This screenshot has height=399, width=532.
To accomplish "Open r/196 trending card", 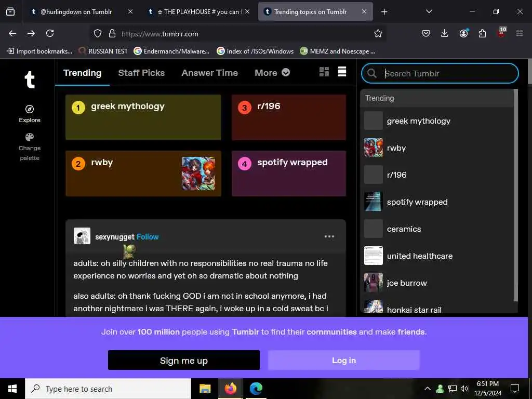I will coord(289,117).
